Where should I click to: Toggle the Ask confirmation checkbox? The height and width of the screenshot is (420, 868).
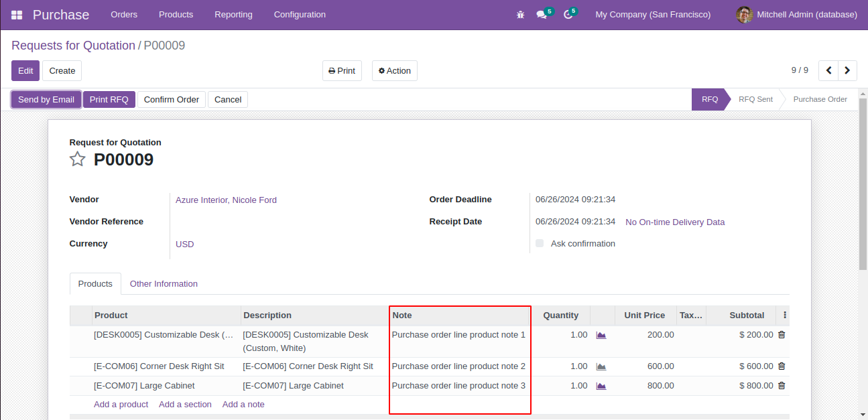tap(540, 244)
